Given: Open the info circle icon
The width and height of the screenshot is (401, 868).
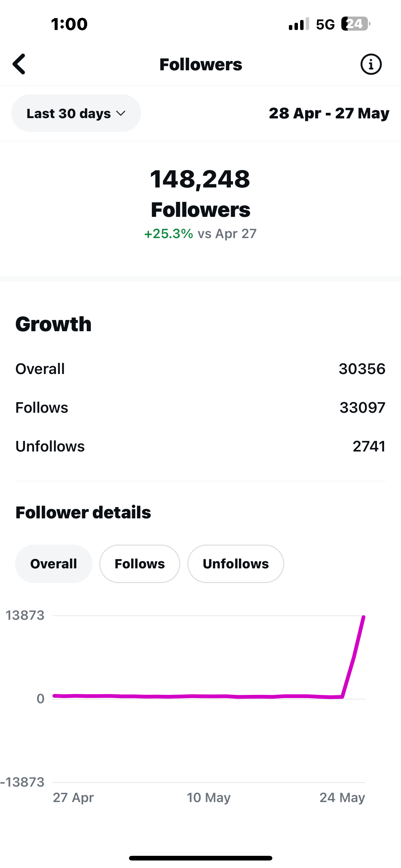Looking at the screenshot, I should click(x=371, y=64).
